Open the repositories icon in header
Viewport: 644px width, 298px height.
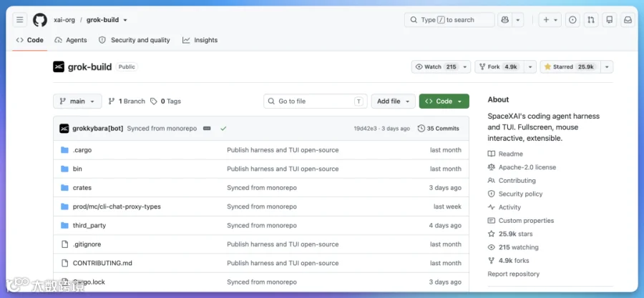610,20
